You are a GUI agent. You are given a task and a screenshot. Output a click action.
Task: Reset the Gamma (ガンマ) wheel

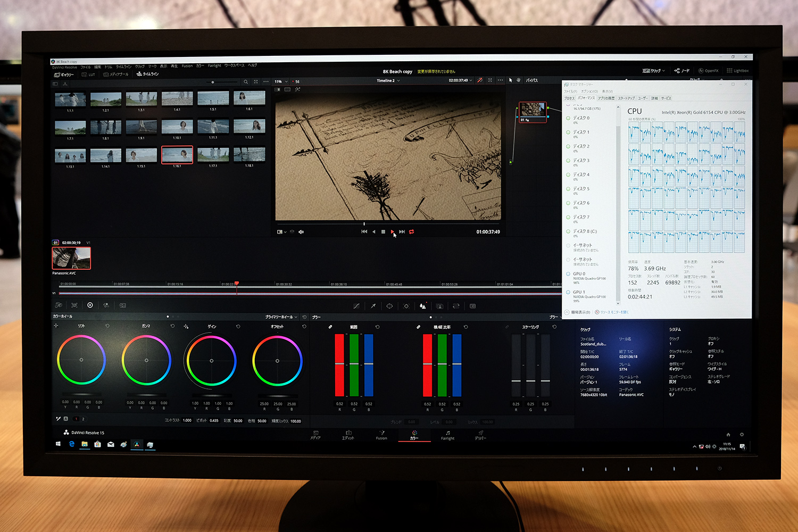(172, 326)
